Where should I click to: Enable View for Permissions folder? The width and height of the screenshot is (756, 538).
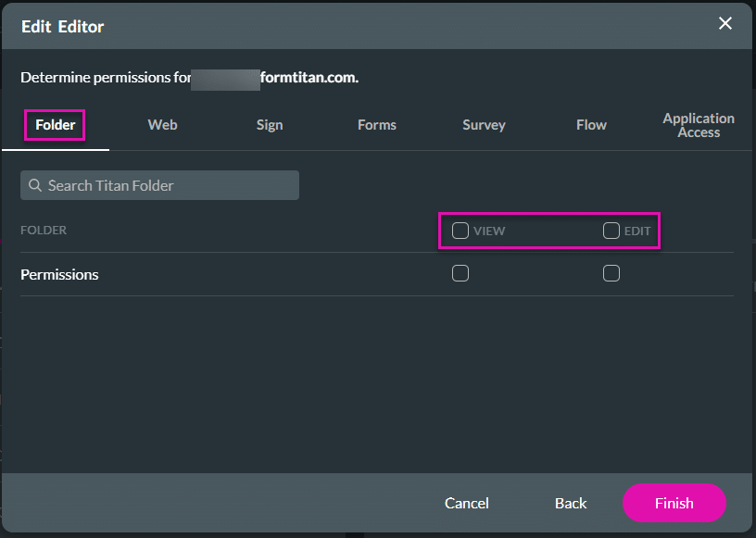460,273
